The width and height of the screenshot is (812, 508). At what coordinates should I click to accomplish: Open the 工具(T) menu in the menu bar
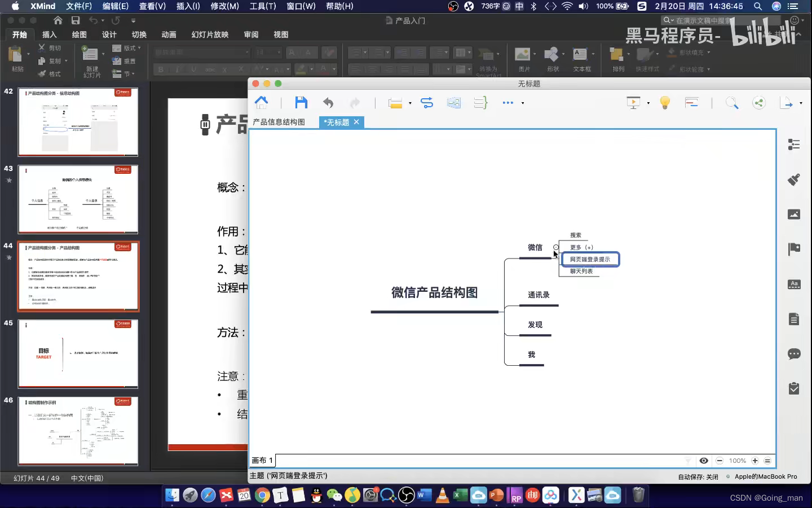point(263,6)
